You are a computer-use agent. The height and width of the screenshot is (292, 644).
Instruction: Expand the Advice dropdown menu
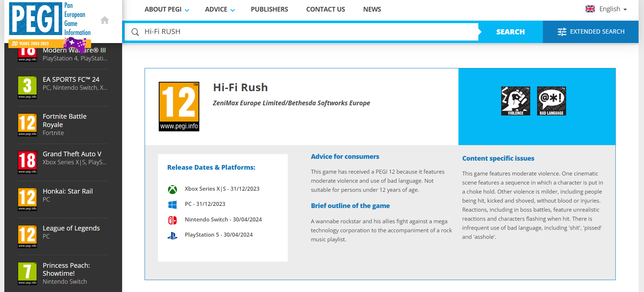(220, 9)
